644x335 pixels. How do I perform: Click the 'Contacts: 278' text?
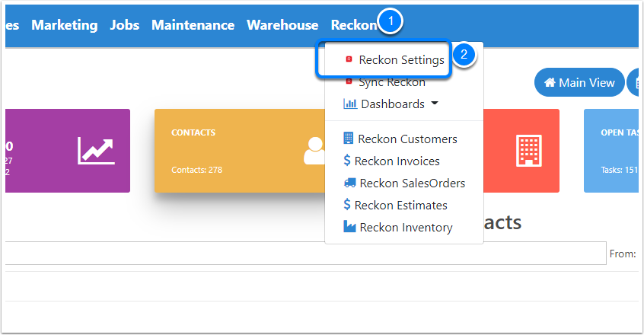tap(196, 170)
